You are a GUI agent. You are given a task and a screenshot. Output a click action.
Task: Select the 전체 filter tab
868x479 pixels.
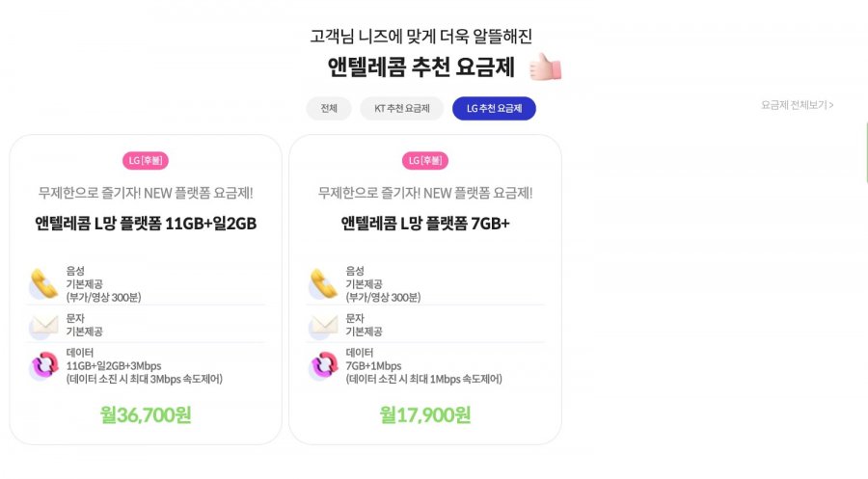pyautogui.click(x=329, y=108)
